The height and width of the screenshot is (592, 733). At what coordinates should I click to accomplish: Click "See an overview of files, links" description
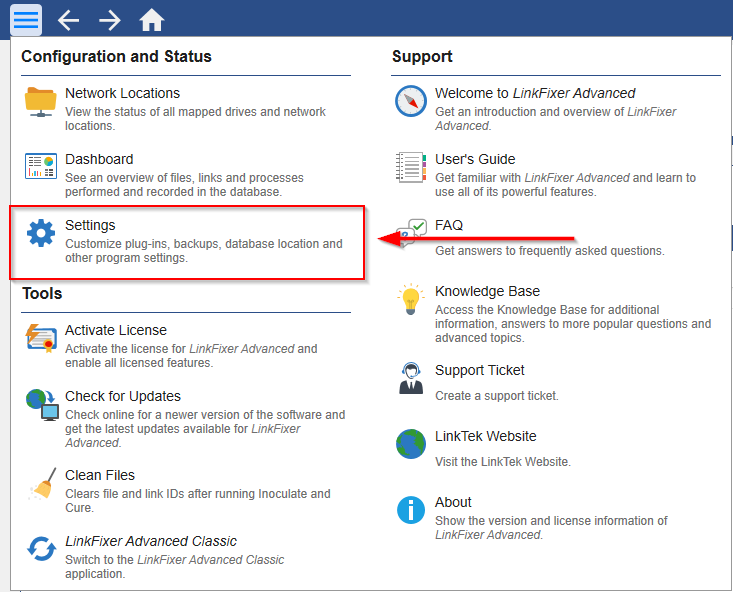[x=184, y=185]
